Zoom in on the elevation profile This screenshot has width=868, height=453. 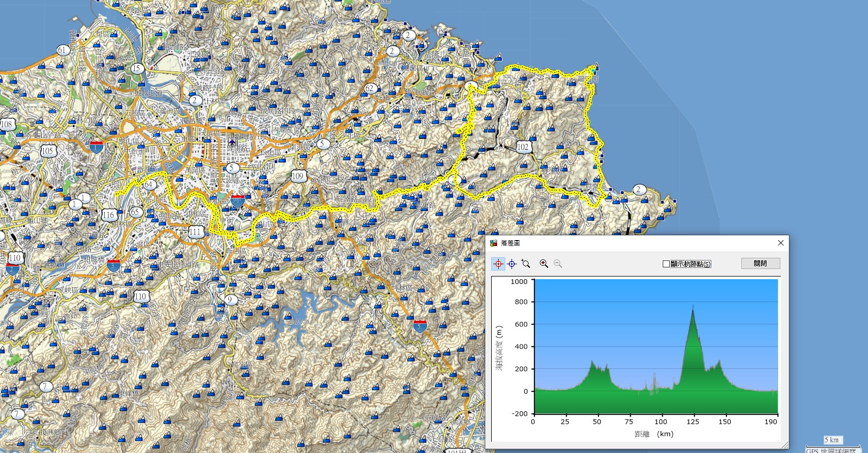click(x=544, y=264)
